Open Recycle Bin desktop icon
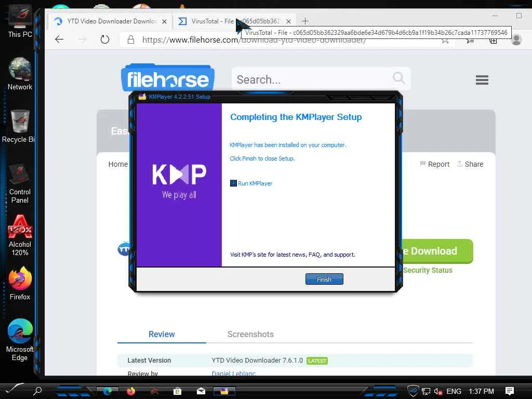Screen dimensions: 532x399 click(19, 126)
